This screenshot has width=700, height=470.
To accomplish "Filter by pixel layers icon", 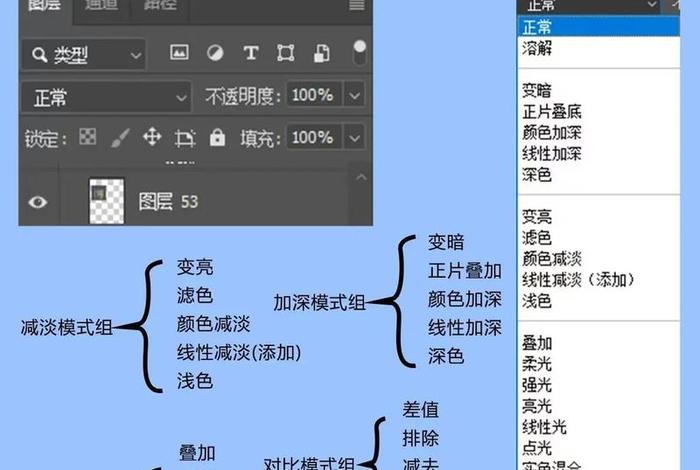I will (x=179, y=53).
